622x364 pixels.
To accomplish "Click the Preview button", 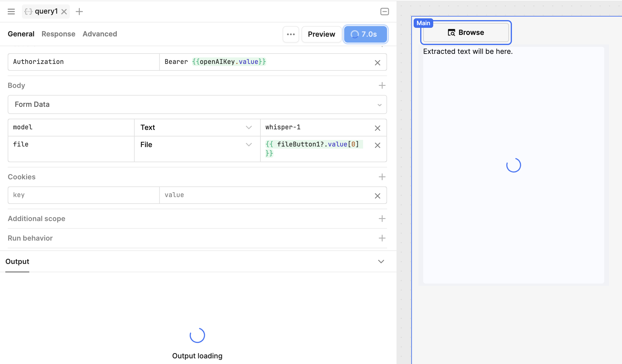I will pos(321,34).
